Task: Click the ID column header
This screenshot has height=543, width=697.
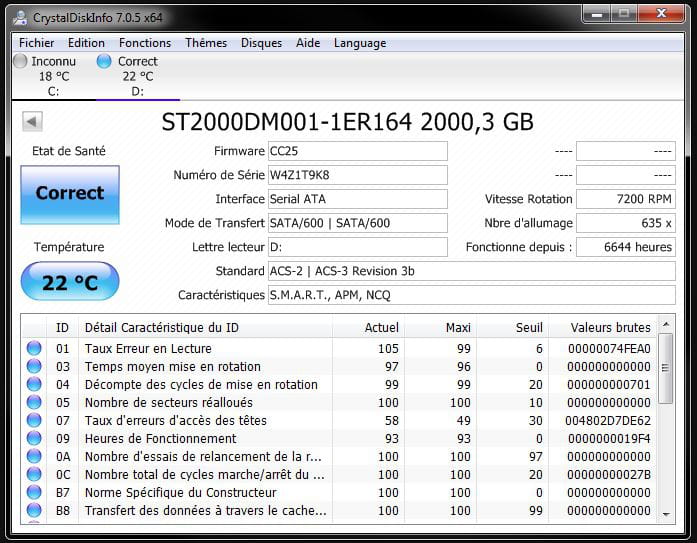Action: pos(62,327)
